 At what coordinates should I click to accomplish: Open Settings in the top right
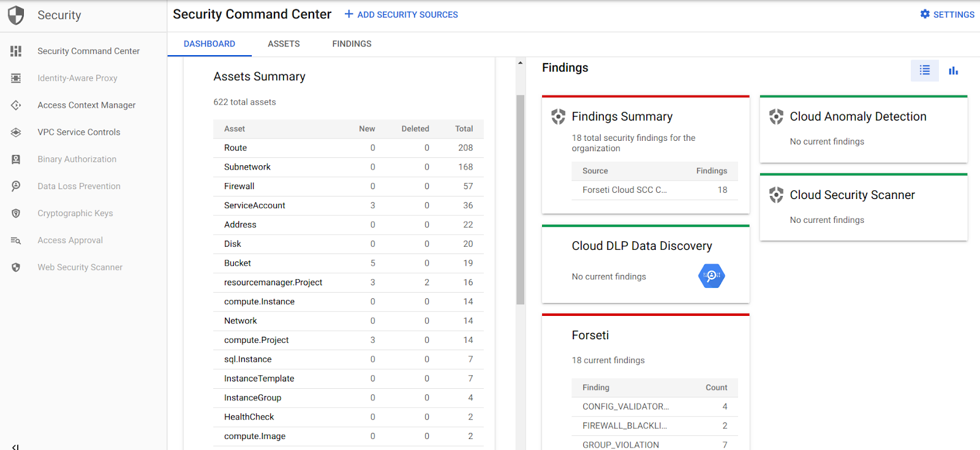[947, 15]
